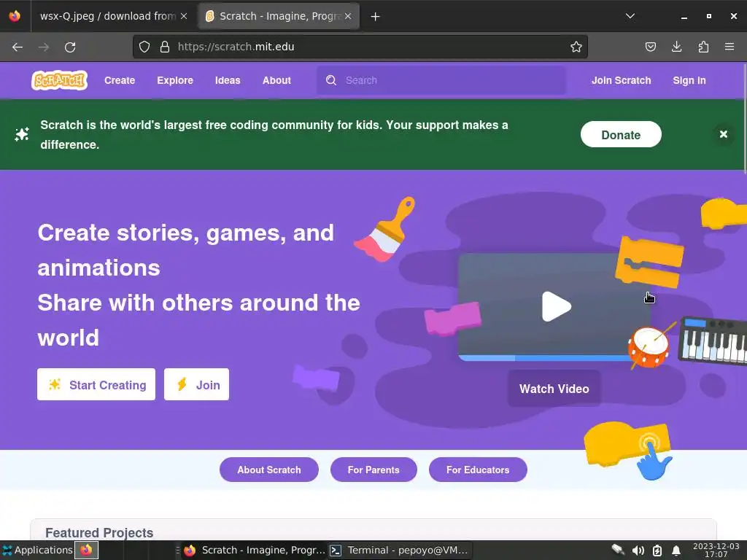
Task: Click the Scratch logo in the navigation bar
Action: pos(60,80)
